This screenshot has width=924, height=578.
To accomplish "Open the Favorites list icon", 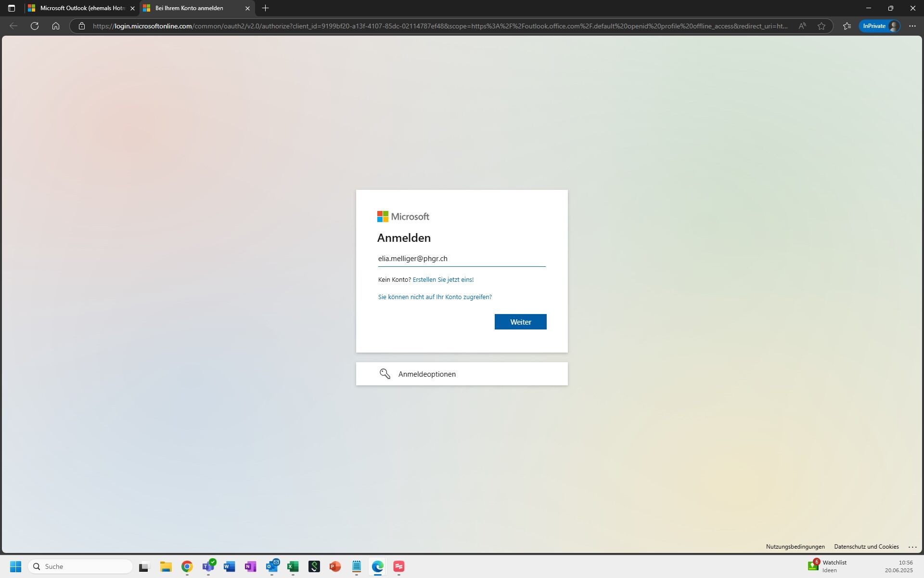I will pos(847,26).
